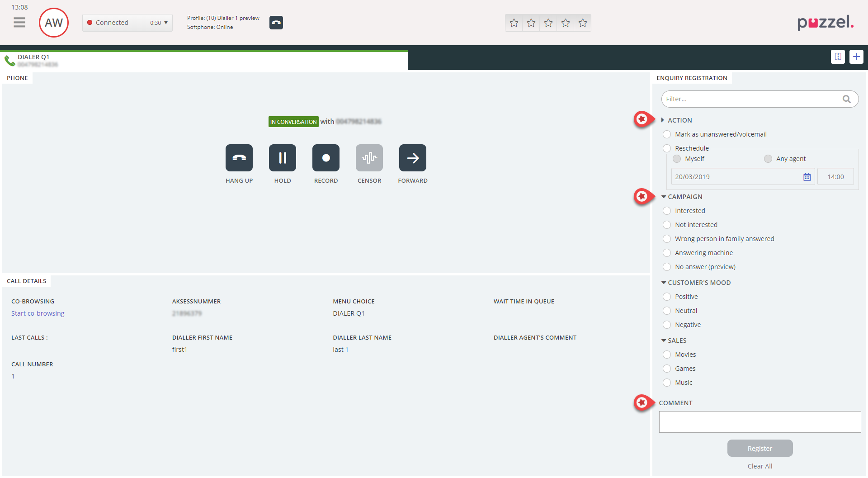Screen dimensions: 868x478
Task: Click the softphone icon in header
Action: pyautogui.click(x=276, y=23)
